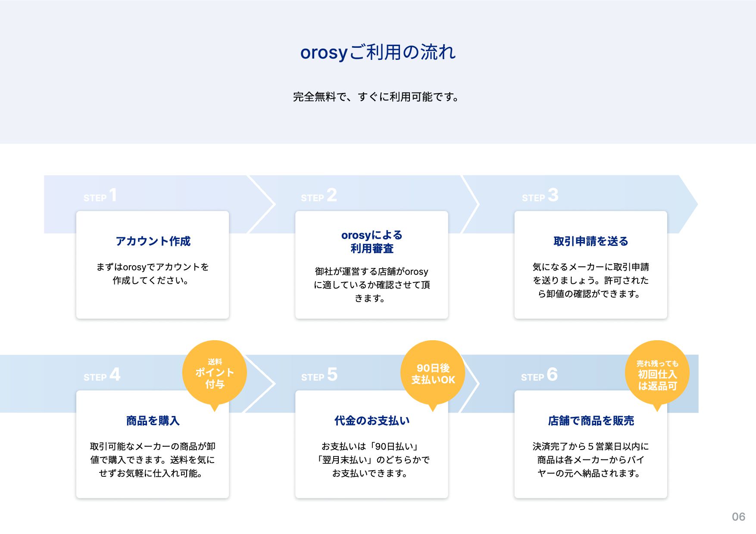Image resolution: width=756 pixels, height=534 pixels.
Task: Select the subtitle '完全無料で、すぐに利用可能です。'
Action: pos(376,97)
